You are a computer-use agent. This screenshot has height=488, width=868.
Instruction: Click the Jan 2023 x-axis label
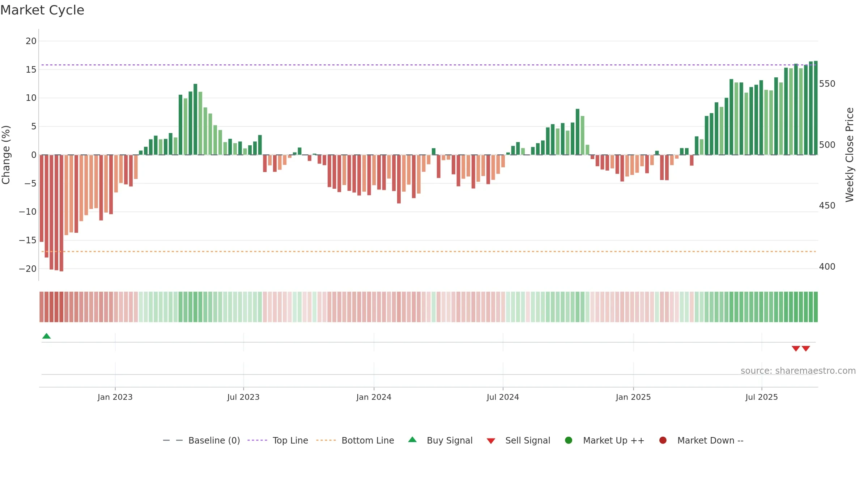(x=115, y=397)
